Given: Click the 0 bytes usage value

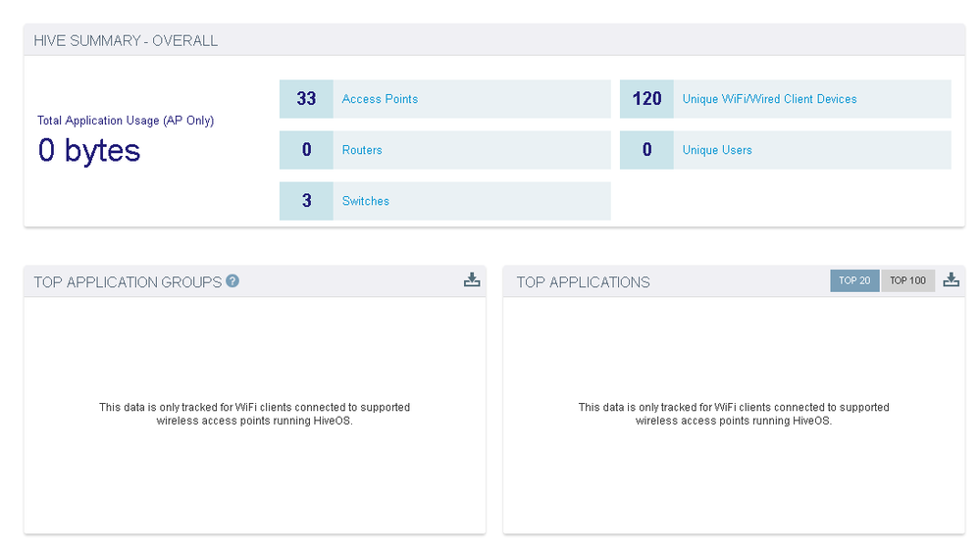Looking at the screenshot, I should click(89, 151).
